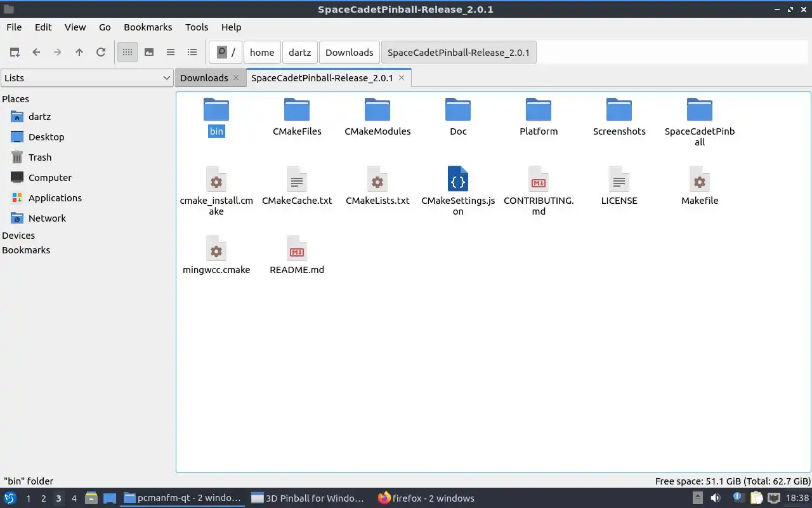The width and height of the screenshot is (812, 508).
Task: Select the Platform folder
Action: (539, 117)
